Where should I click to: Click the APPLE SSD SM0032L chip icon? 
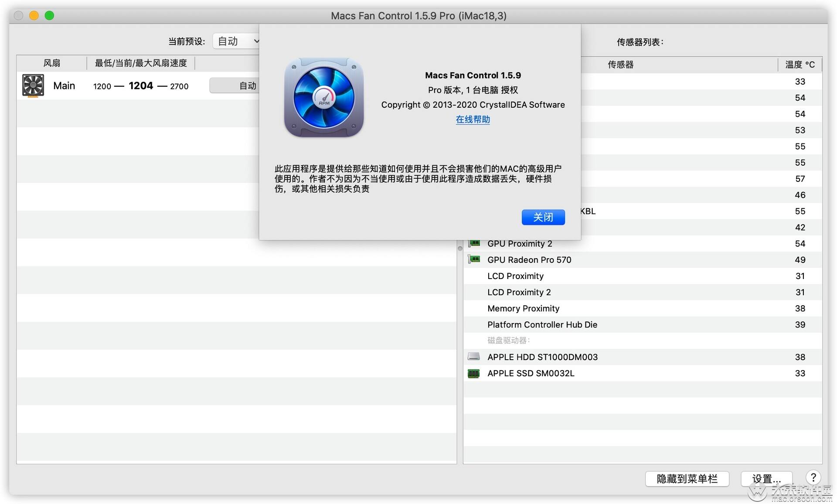(x=473, y=373)
